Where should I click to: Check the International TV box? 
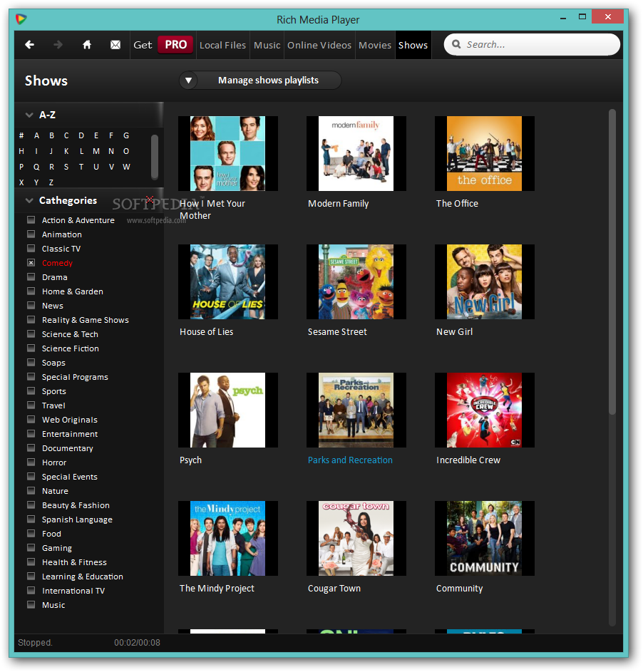[31, 591]
